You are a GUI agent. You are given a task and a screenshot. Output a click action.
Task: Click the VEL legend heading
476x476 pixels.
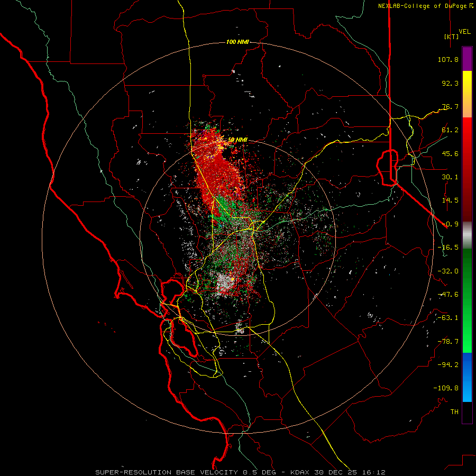(464, 32)
